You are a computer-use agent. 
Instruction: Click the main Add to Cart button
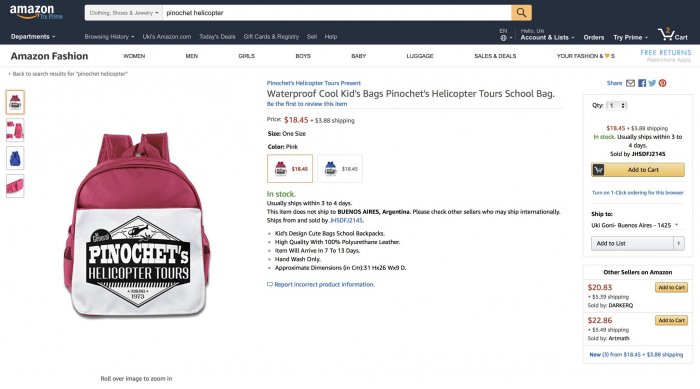point(638,170)
